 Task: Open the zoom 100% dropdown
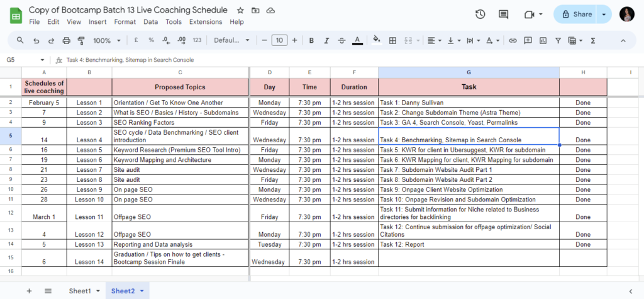click(107, 40)
